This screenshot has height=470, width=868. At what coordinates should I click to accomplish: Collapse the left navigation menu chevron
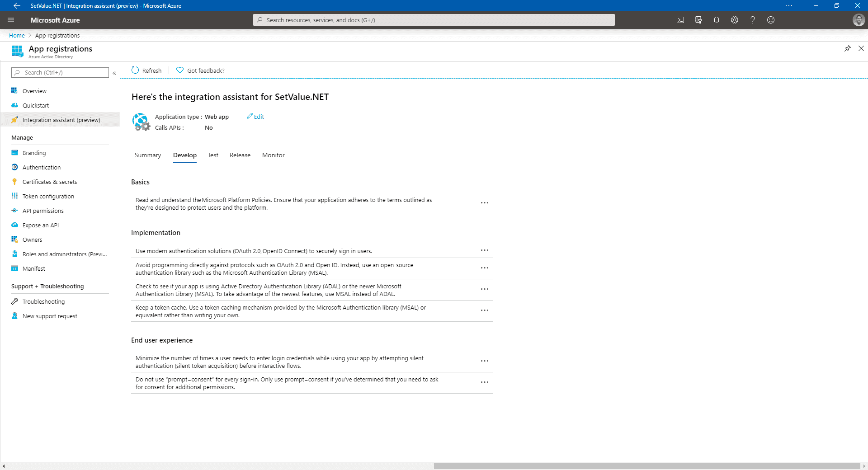[114, 73]
